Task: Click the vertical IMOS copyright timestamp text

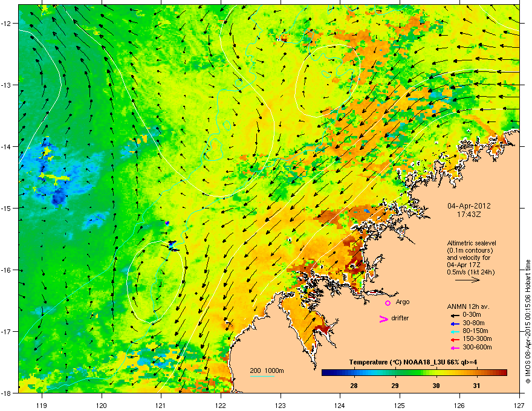Action: click(528, 322)
